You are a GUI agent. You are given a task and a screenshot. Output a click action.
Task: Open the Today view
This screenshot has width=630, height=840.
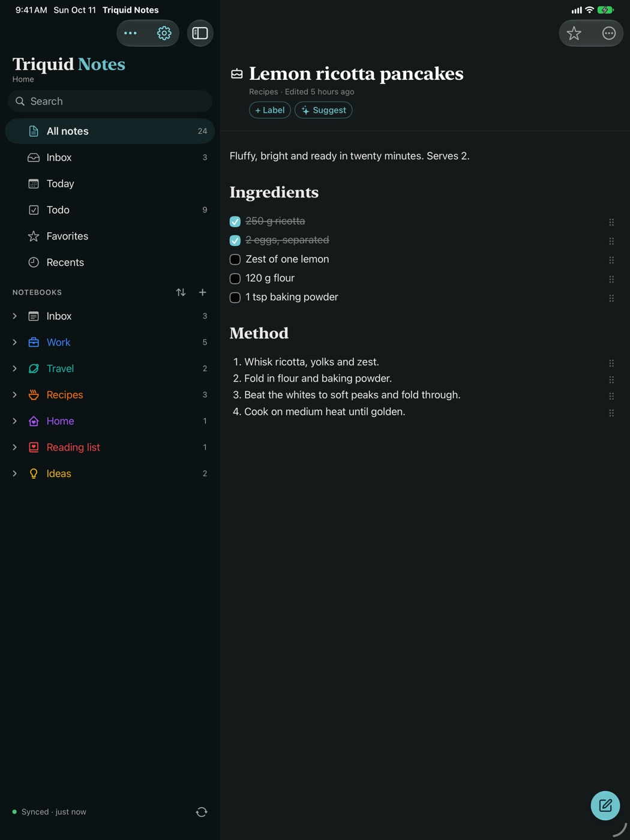pos(110,184)
